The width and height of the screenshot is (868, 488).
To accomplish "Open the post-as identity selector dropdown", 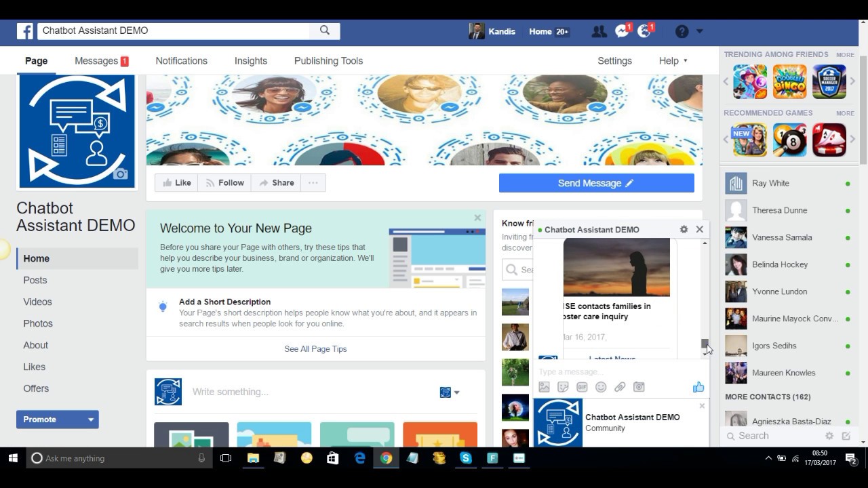I will 450,392.
